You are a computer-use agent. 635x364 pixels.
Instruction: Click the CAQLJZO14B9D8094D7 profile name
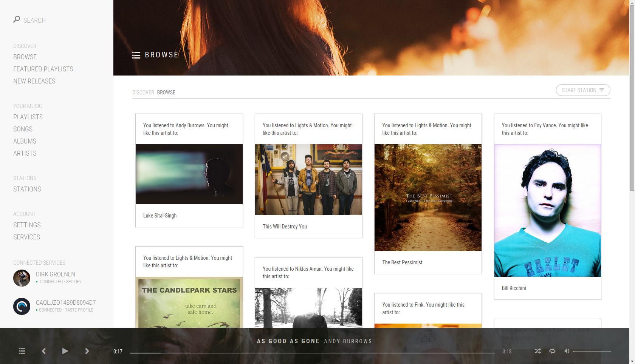[x=66, y=303]
